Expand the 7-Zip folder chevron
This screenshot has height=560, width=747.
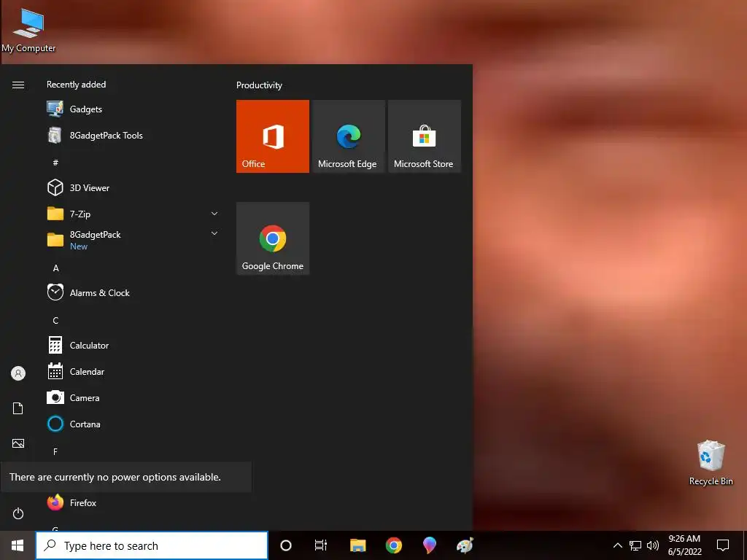pos(214,214)
